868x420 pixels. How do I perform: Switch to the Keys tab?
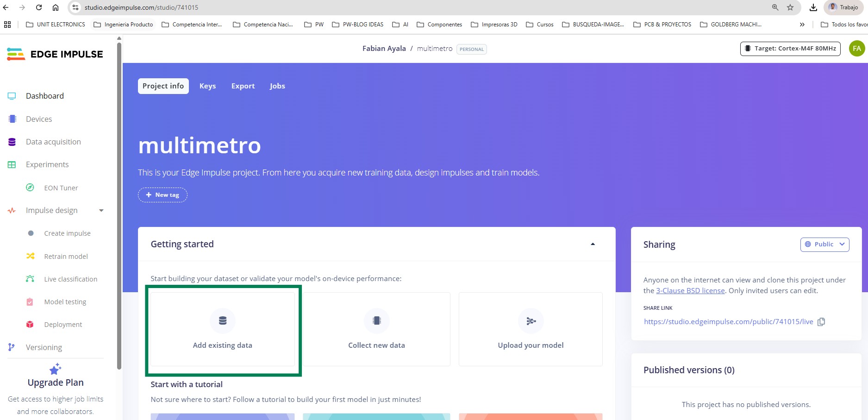(x=207, y=86)
